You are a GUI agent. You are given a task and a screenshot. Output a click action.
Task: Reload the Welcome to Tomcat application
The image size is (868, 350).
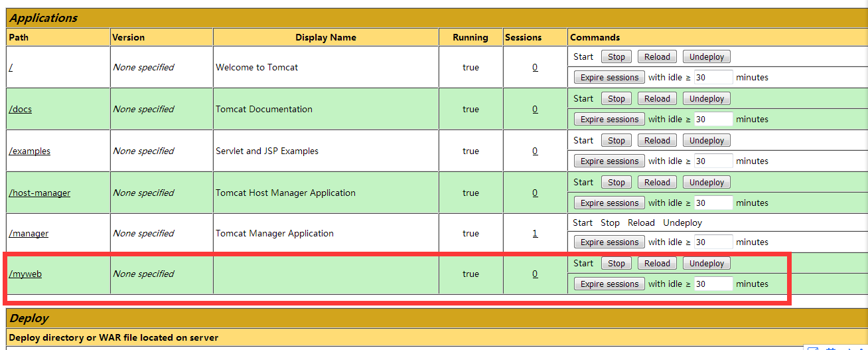[x=657, y=57]
